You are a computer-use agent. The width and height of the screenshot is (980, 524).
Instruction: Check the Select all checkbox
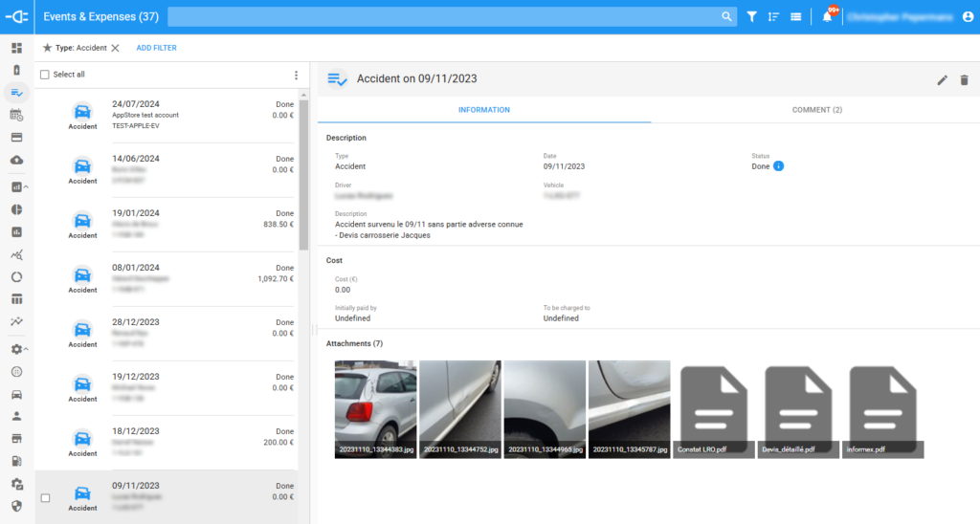click(x=44, y=75)
